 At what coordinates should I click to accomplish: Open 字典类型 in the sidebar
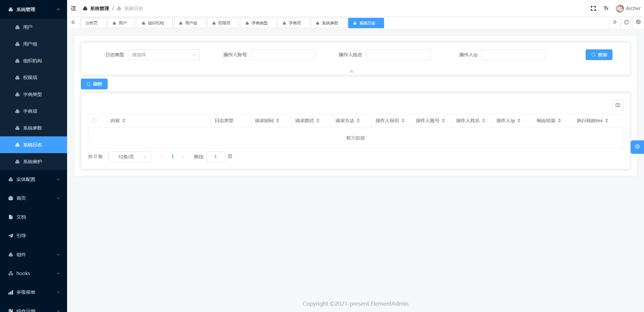[34, 94]
